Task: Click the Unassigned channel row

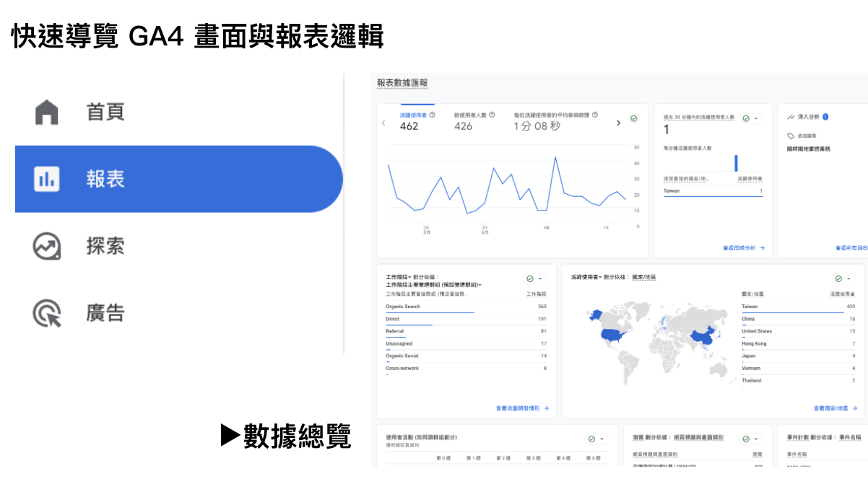Action: (x=466, y=343)
